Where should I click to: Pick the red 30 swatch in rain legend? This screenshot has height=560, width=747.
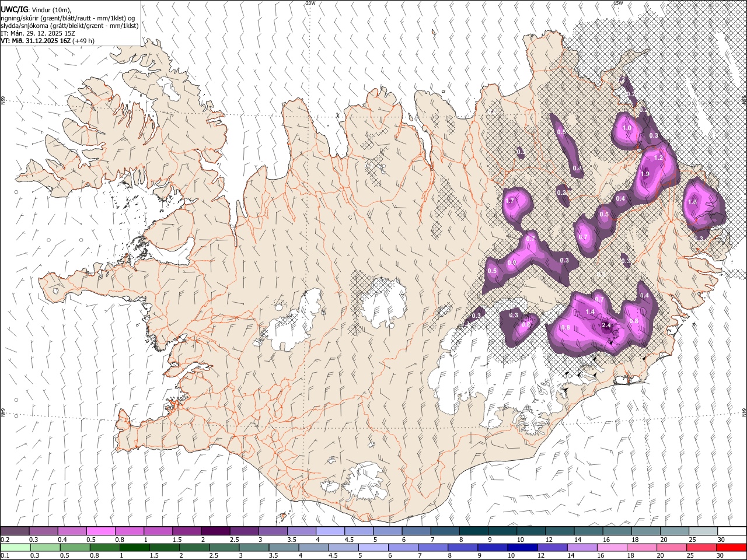pyautogui.click(x=732, y=547)
